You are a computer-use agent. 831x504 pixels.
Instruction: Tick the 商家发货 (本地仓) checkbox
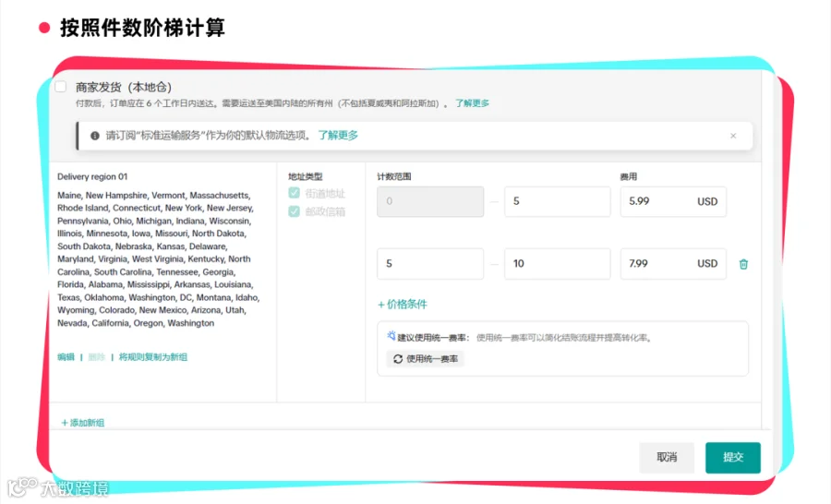click(x=60, y=87)
